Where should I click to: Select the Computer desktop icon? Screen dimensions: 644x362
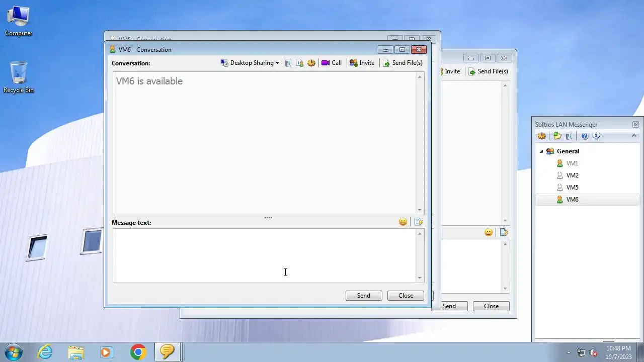pyautogui.click(x=19, y=22)
